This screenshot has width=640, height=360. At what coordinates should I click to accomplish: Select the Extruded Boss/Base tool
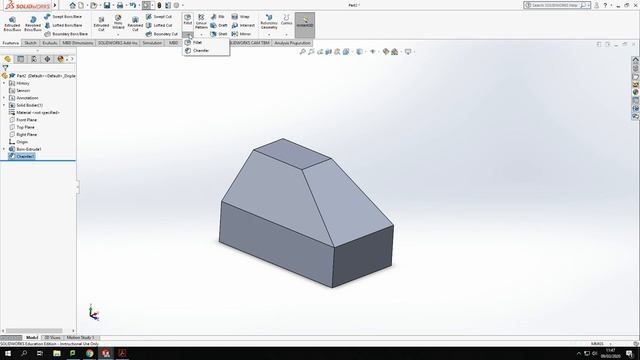point(12,24)
